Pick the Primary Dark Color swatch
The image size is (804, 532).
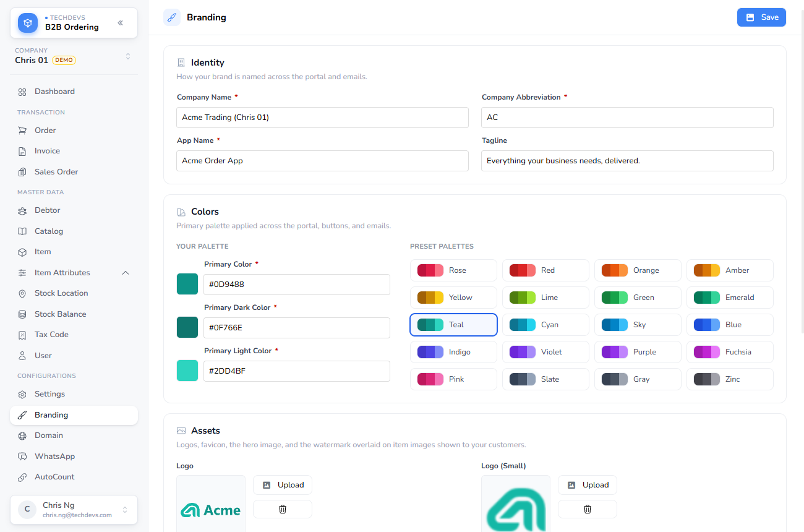[x=187, y=327]
